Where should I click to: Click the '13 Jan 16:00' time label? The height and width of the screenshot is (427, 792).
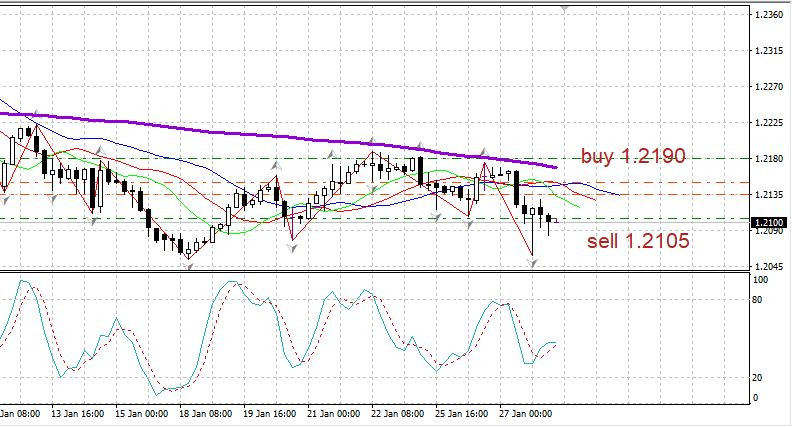[x=78, y=414]
